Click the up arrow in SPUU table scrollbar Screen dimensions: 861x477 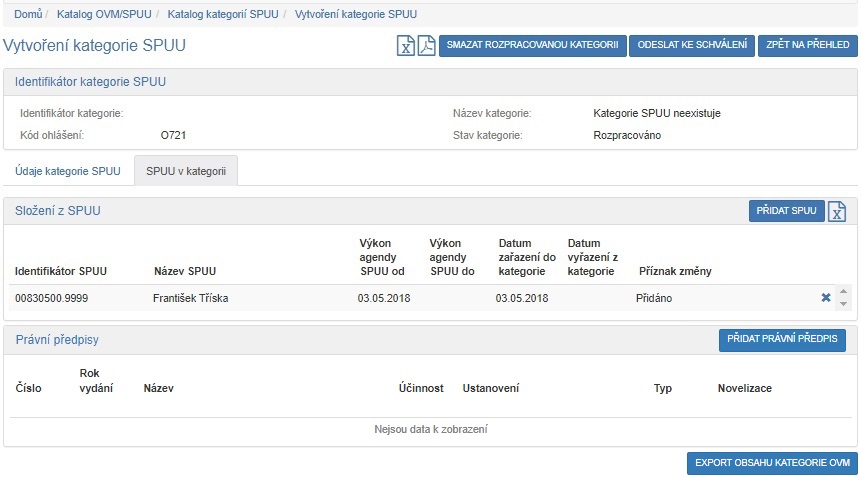point(843,292)
